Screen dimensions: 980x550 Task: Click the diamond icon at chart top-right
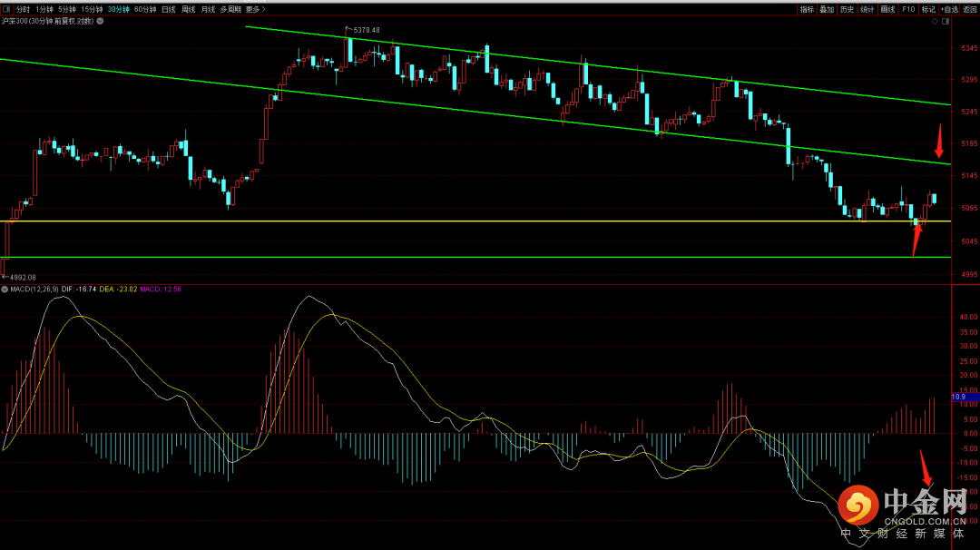[x=935, y=21]
